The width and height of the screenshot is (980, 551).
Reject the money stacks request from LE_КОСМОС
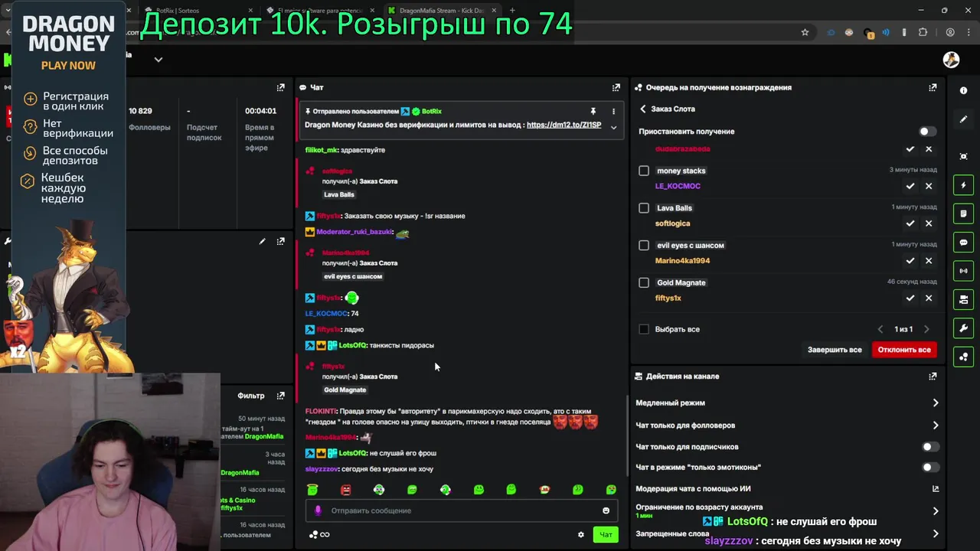click(x=929, y=186)
